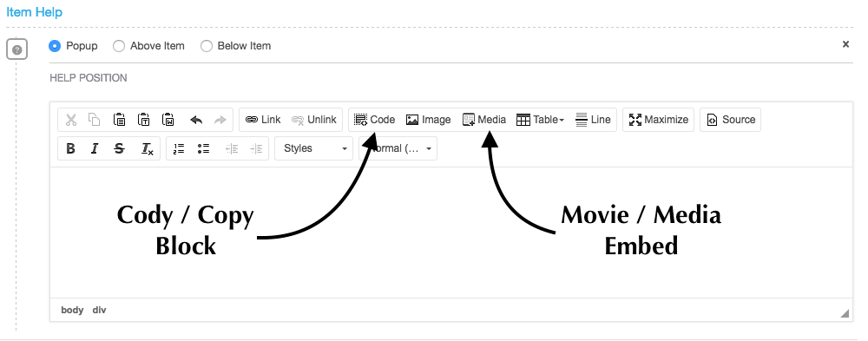Click the Source view button
Screen dimensions: 868x341
click(731, 120)
